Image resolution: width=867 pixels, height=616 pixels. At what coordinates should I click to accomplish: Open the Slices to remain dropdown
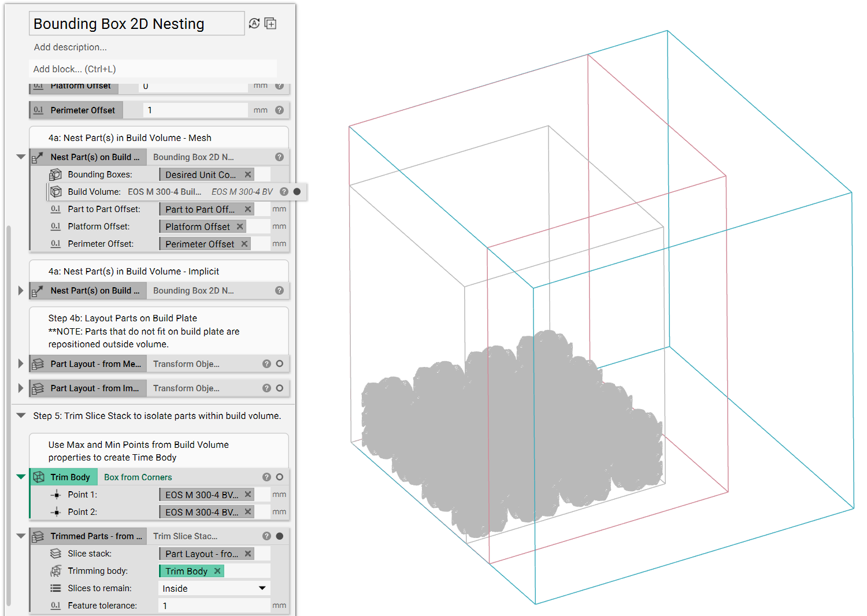[214, 588]
